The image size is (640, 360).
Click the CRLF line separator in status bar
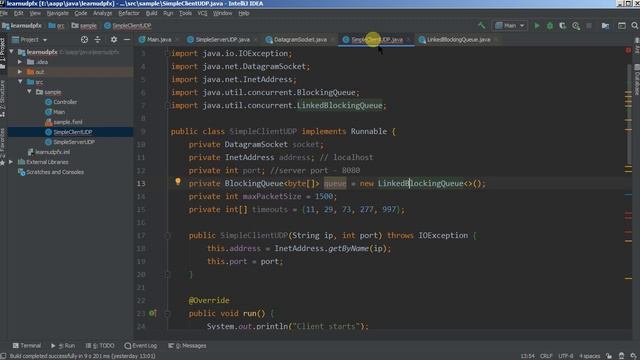546,356
